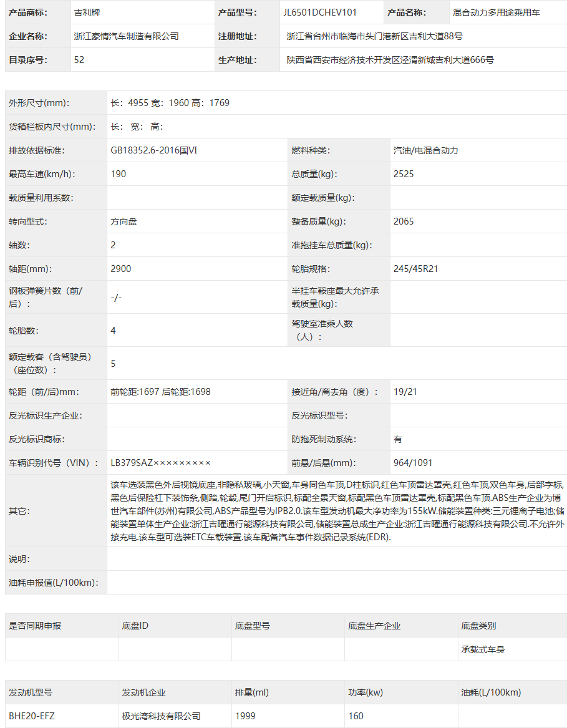Image resolution: width=567 pixels, height=728 pixels.
Task: Click engine manufacturer 极光湾科技有限公司
Action: click(x=161, y=716)
